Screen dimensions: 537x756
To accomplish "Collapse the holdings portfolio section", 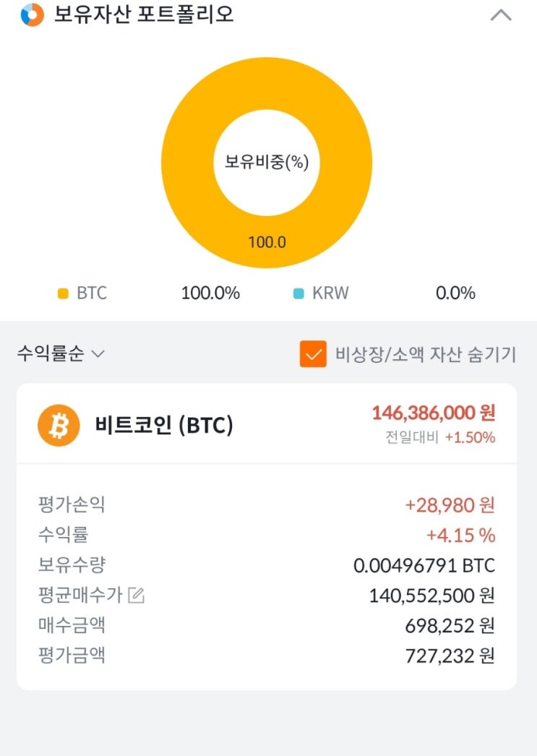I will (x=501, y=14).
